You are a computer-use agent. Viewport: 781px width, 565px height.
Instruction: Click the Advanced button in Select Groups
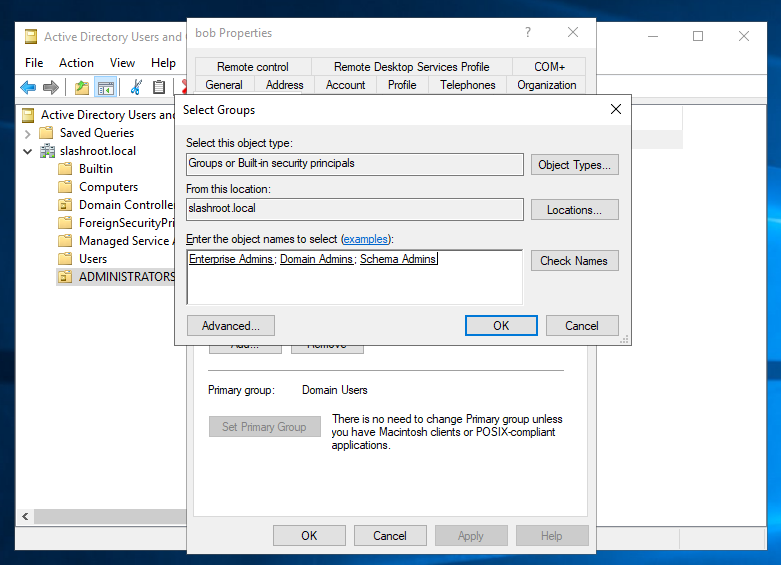pyautogui.click(x=230, y=326)
